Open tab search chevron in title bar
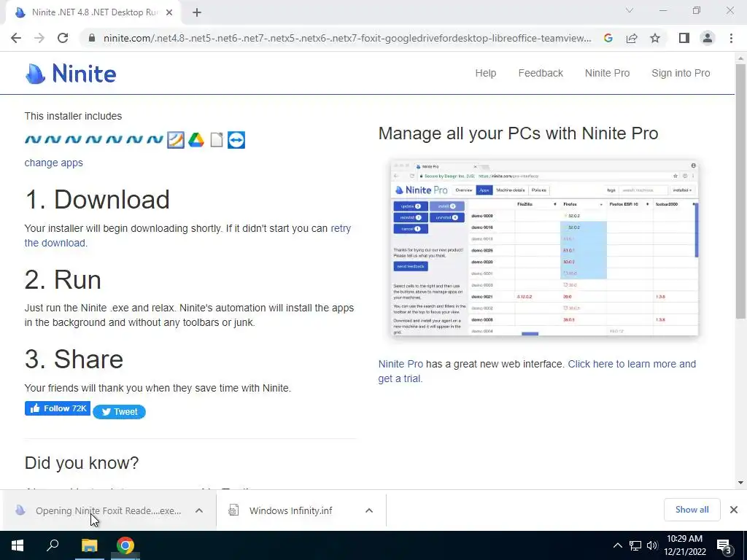 tap(630, 10)
